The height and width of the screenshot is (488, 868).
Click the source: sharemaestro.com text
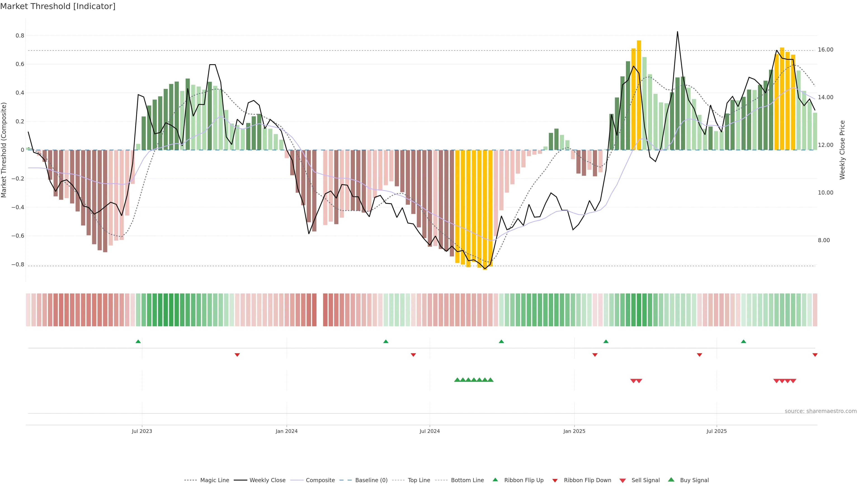[821, 411]
